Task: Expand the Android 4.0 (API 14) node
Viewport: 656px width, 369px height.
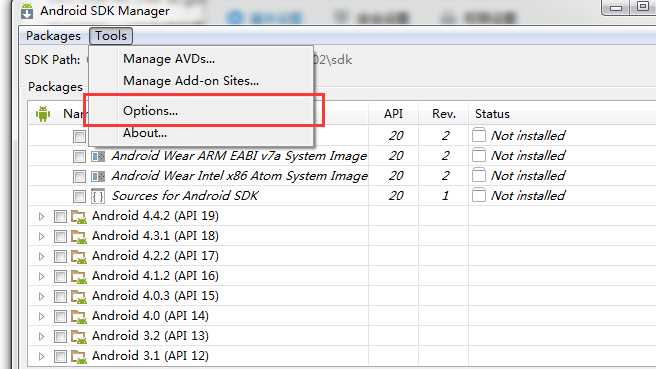Action: [x=41, y=317]
